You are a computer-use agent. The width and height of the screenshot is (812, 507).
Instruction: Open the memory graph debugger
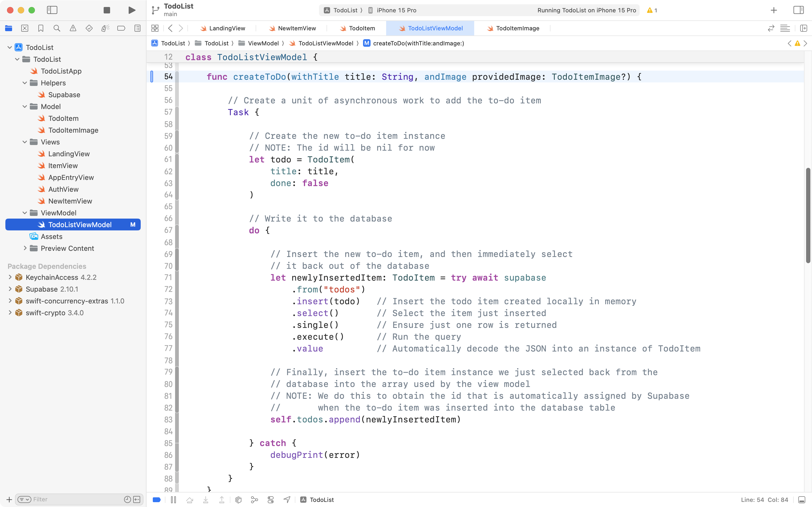255,499
